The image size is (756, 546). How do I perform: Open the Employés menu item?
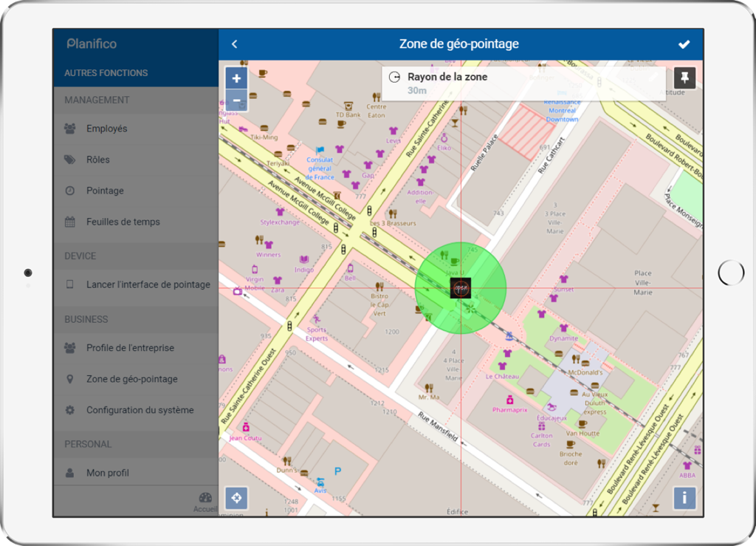pos(136,129)
